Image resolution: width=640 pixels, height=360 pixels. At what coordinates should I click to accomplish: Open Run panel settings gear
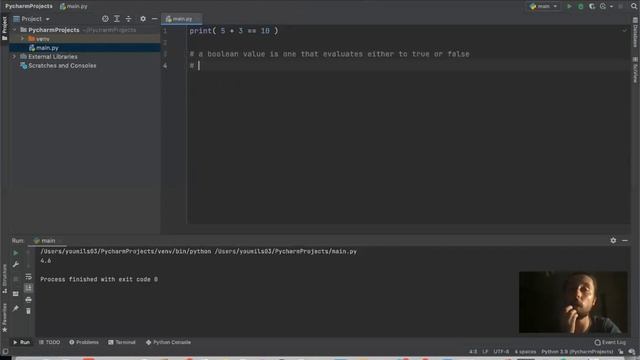[x=613, y=241]
